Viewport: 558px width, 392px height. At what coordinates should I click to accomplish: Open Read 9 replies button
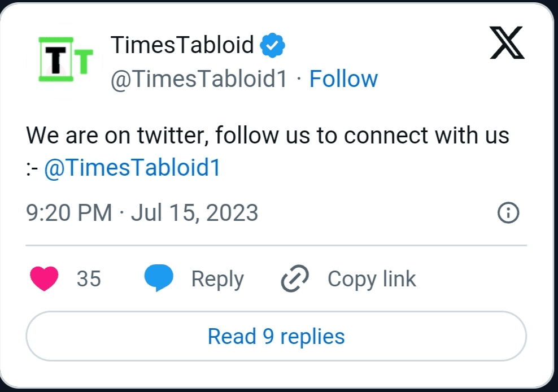[x=276, y=337]
